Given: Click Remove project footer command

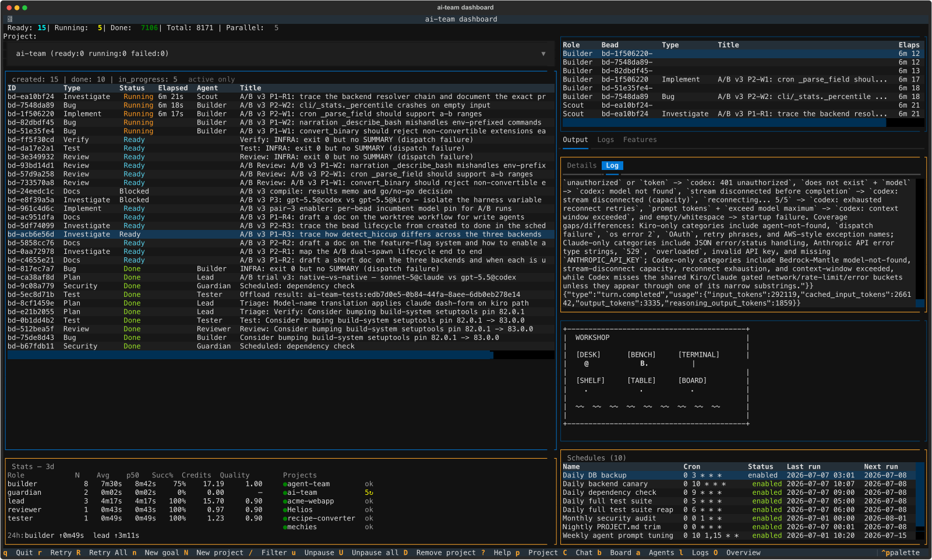Looking at the screenshot, I should pyautogui.click(x=446, y=553).
